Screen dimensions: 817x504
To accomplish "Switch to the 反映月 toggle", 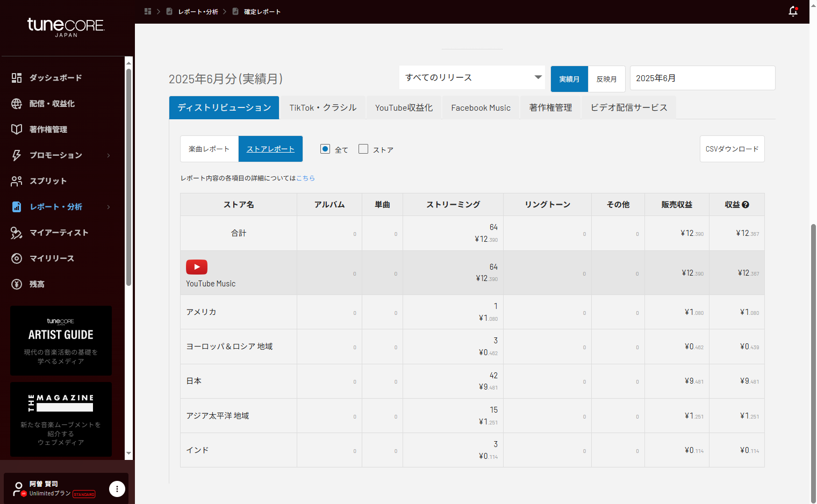I will [x=606, y=79].
